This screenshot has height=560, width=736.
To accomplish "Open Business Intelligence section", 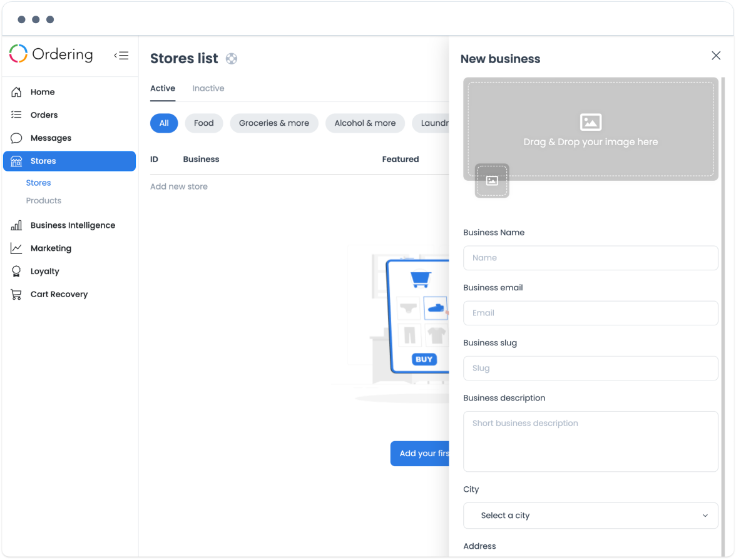I will (x=69, y=225).
